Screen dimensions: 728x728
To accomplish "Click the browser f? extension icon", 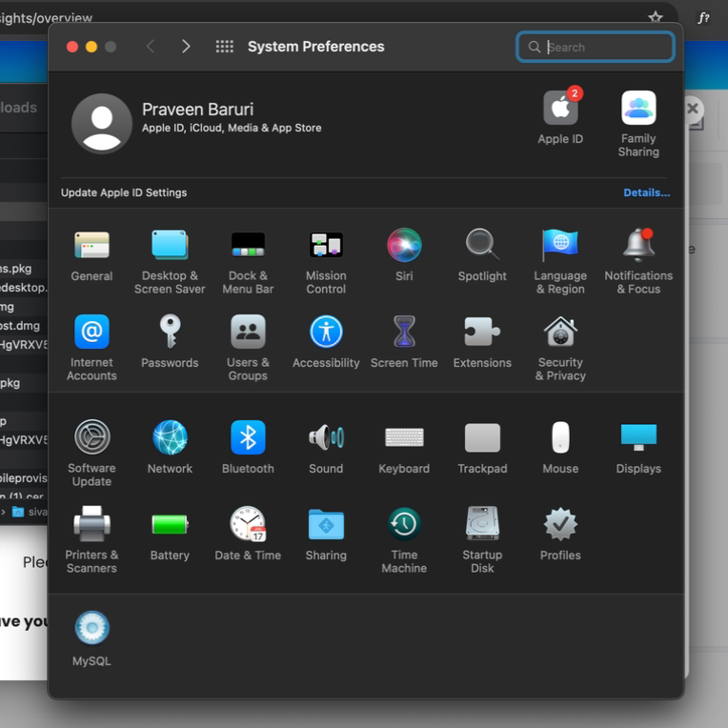I will (x=703, y=18).
